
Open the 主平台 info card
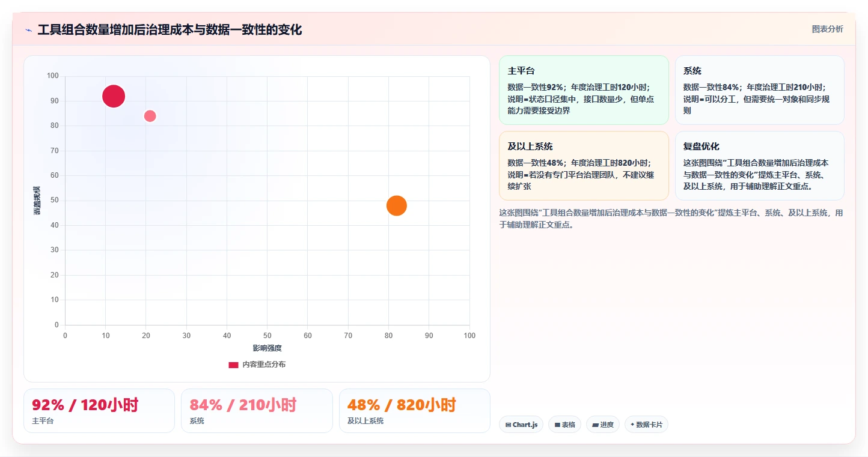click(584, 90)
